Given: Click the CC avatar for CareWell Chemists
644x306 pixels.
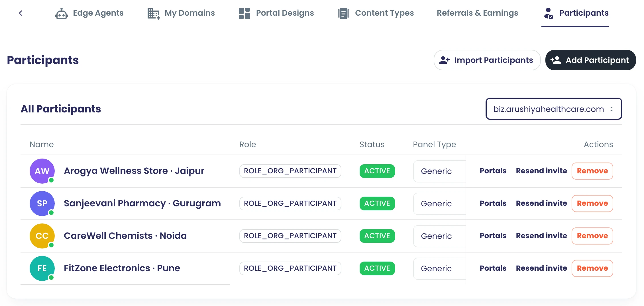Looking at the screenshot, I should click(42, 236).
